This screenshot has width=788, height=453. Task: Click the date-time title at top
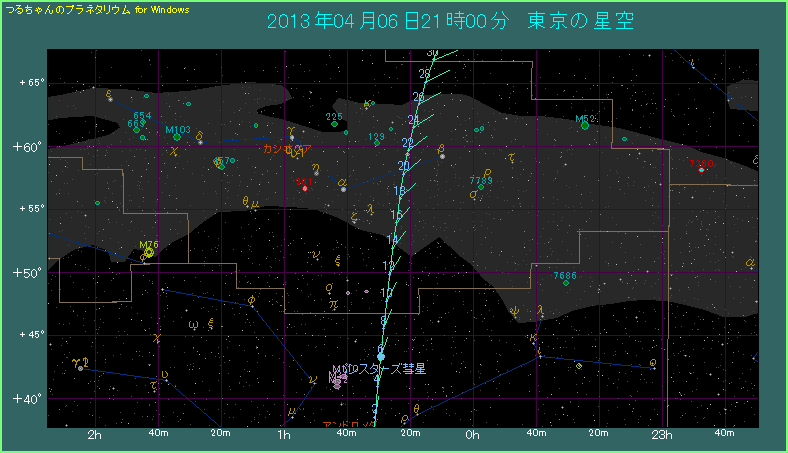click(450, 22)
